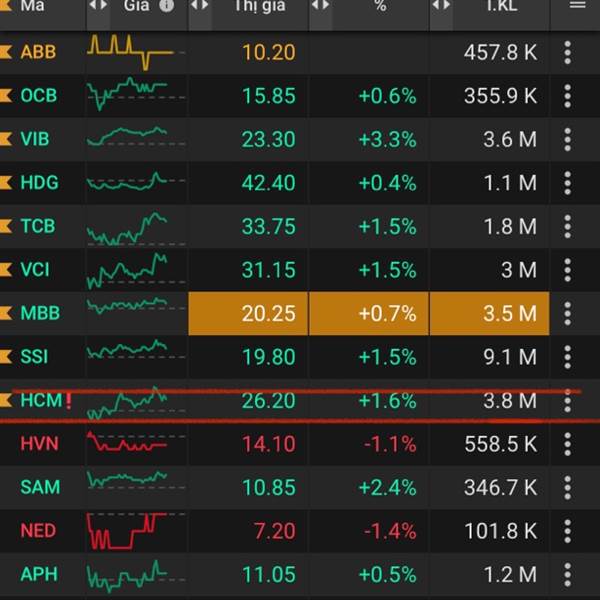600x600 pixels.
Task: Open the hamburger menu in the table header
Action: pyautogui.click(x=577, y=5)
